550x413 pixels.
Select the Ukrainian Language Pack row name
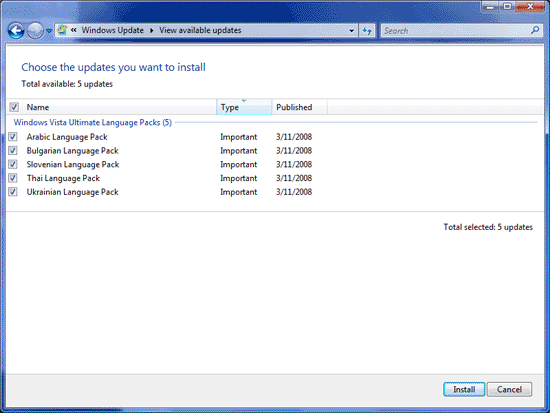[x=73, y=192]
